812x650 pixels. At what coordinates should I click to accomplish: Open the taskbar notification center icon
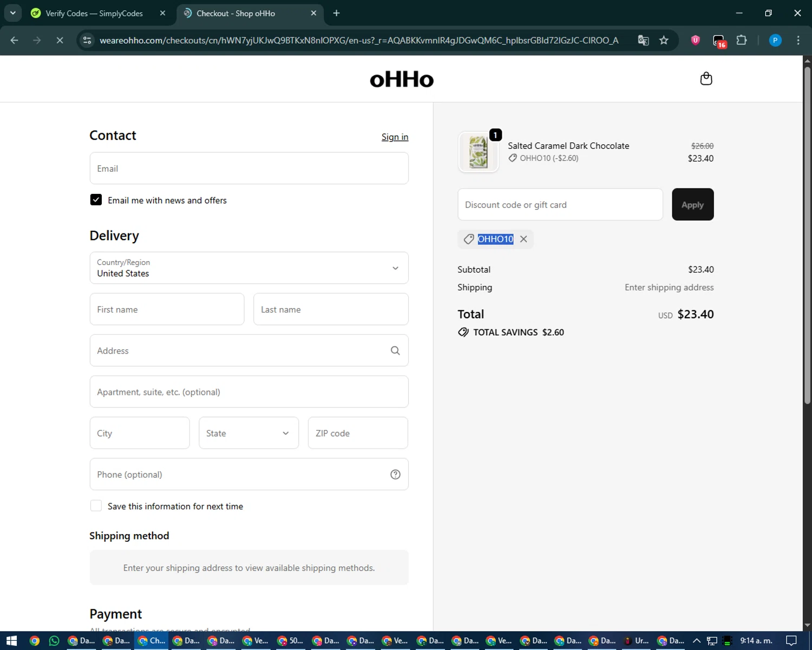pos(791,641)
